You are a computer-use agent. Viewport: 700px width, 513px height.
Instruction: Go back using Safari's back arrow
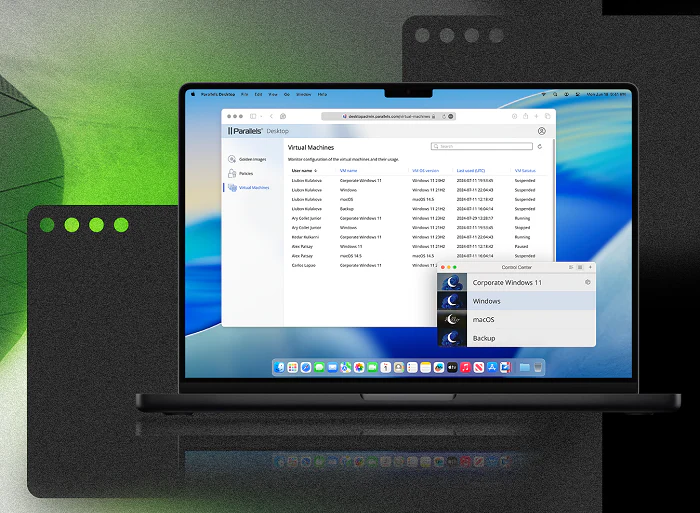coord(271,116)
